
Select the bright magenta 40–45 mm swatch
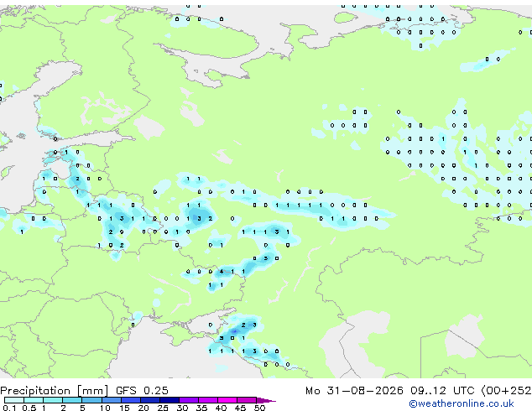[227, 400]
